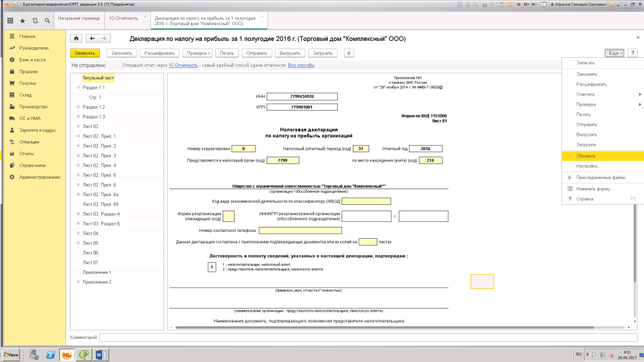
Task: Follow the Все способы hyperlink
Action: (x=301, y=65)
